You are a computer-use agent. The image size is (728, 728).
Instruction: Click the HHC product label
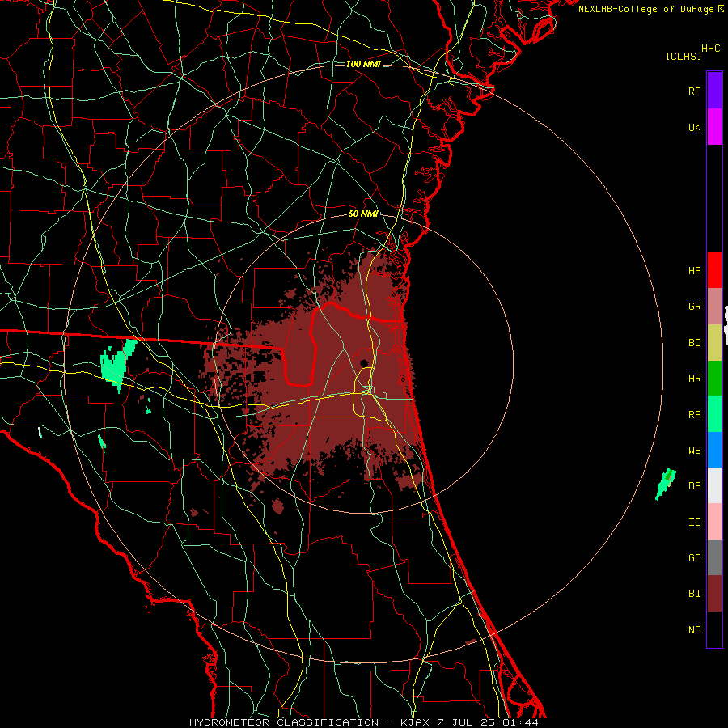pos(711,49)
